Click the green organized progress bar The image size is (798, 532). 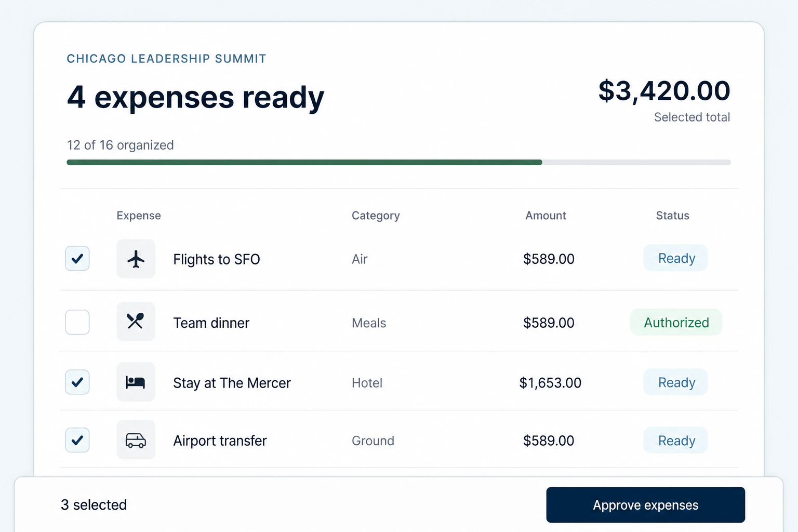pos(304,163)
